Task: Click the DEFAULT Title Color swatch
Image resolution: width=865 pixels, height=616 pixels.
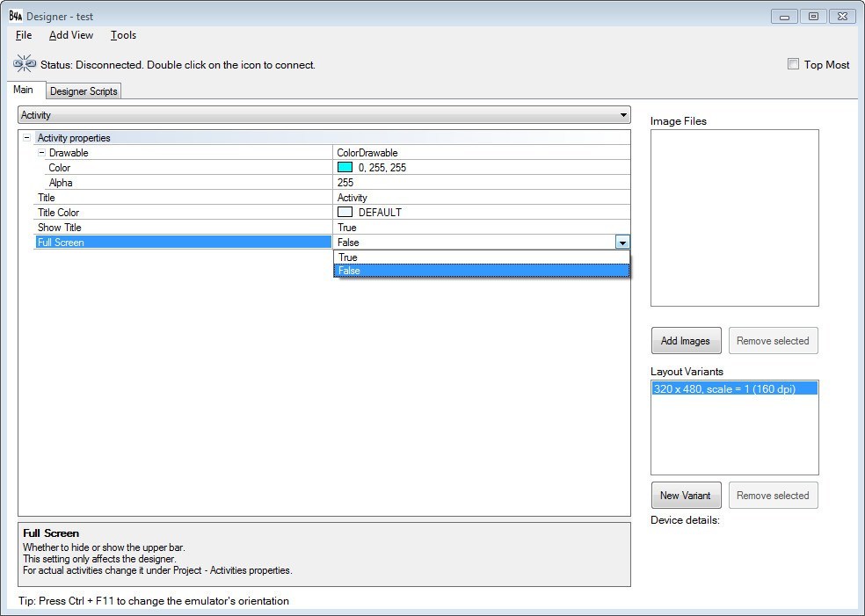Action: pos(345,212)
